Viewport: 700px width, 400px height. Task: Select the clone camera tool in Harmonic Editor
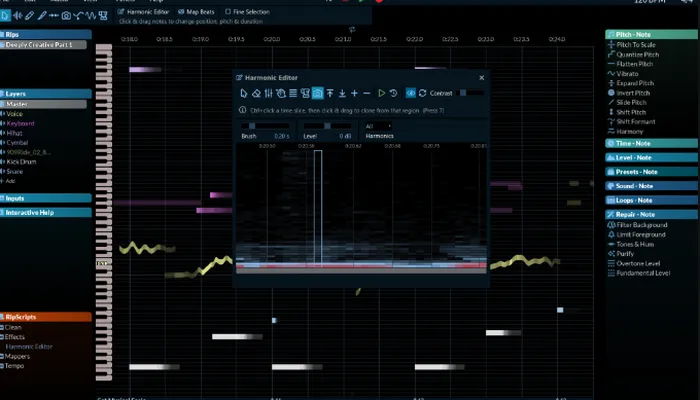click(x=318, y=93)
